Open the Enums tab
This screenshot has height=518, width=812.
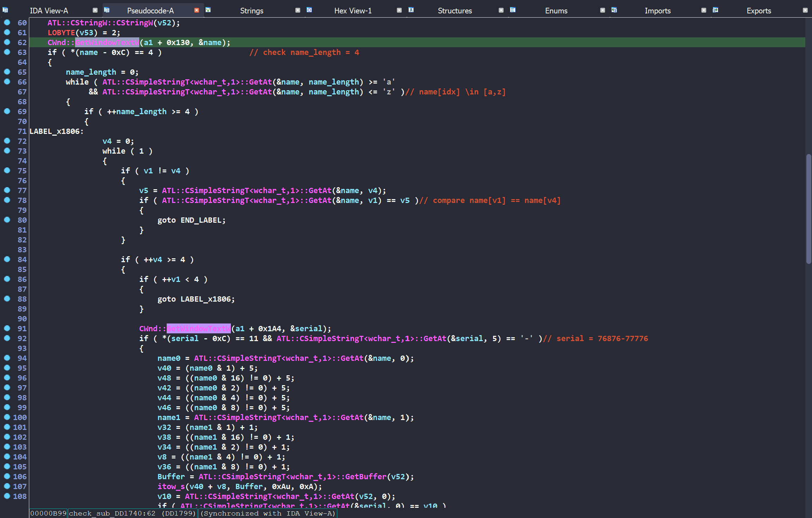pyautogui.click(x=556, y=11)
